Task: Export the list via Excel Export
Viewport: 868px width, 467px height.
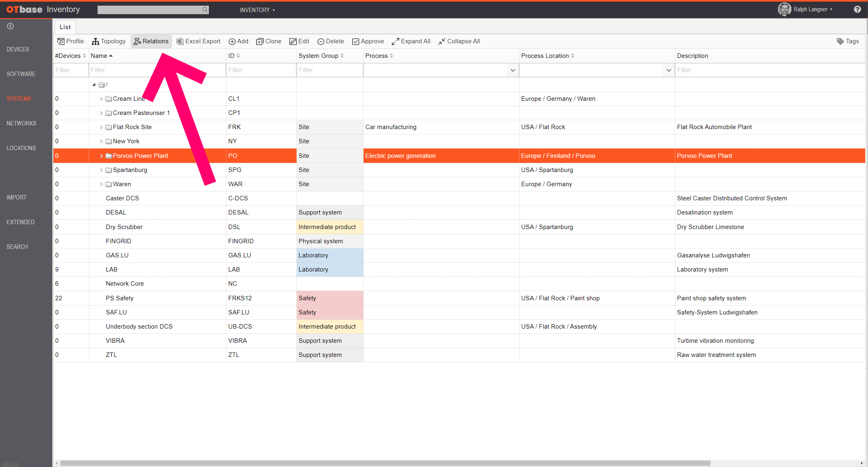Action: point(198,41)
